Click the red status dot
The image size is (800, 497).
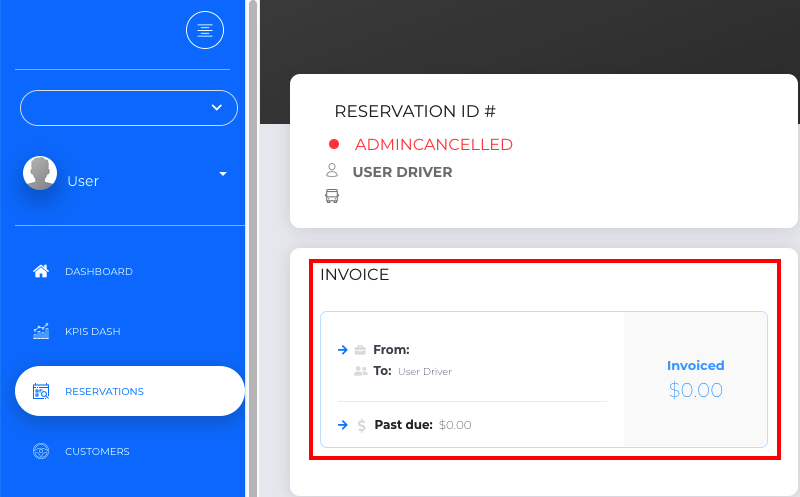(x=334, y=144)
